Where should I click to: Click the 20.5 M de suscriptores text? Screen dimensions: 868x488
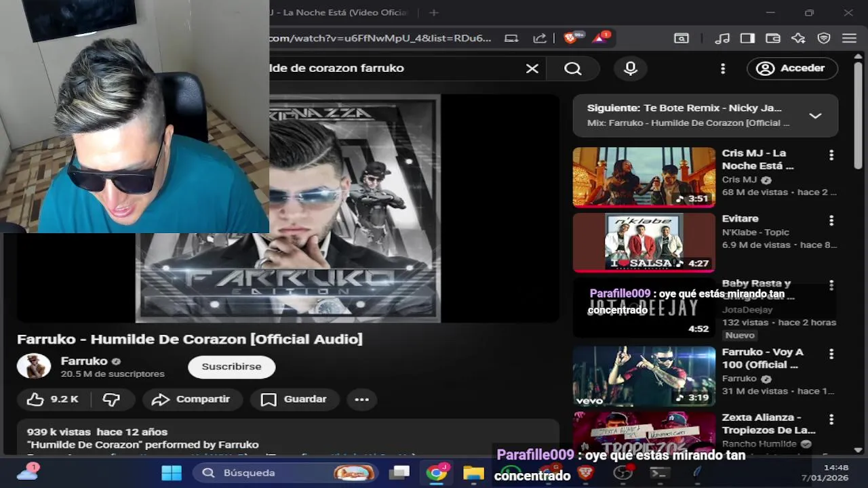click(113, 374)
